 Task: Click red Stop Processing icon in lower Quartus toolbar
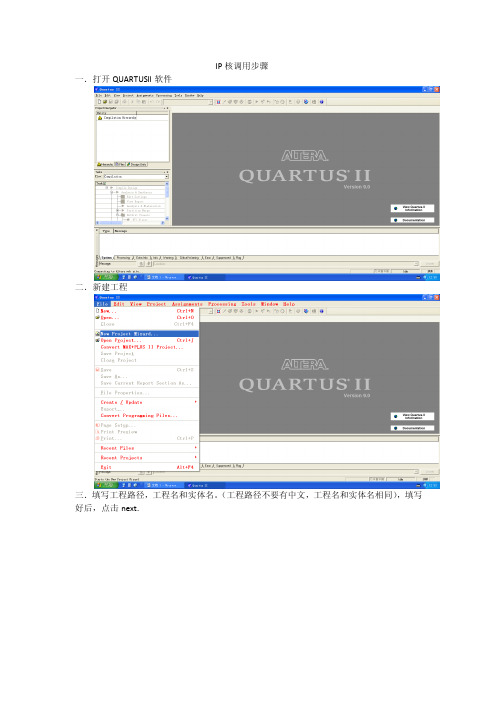(218, 311)
